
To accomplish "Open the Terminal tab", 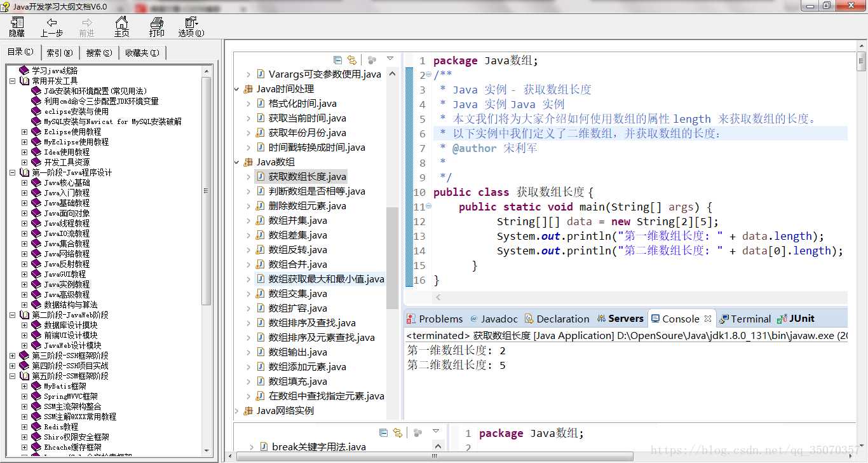I will tap(745, 319).
